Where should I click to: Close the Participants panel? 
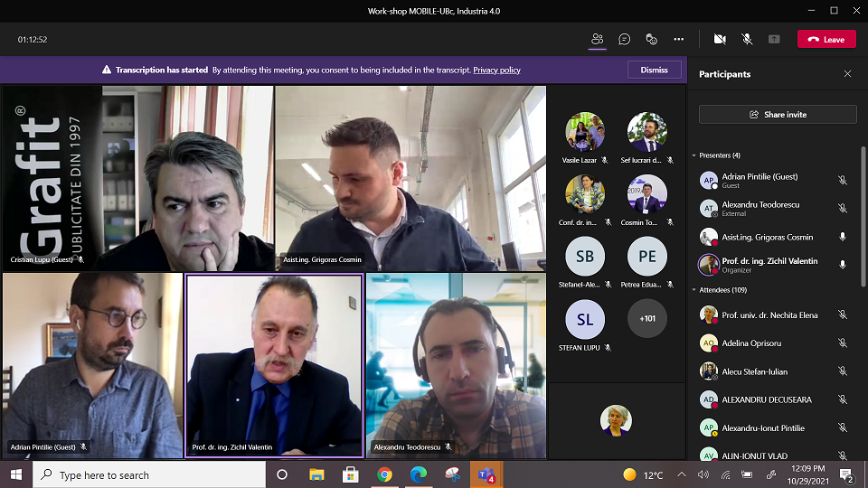847,74
